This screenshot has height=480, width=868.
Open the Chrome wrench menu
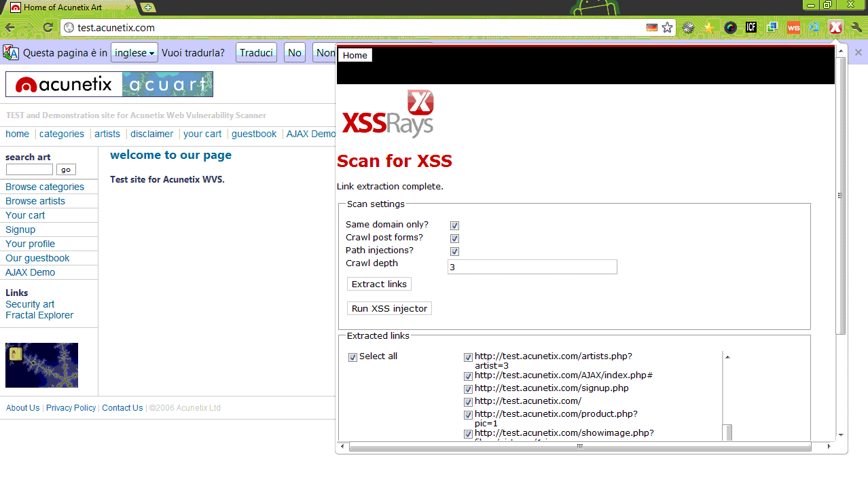[x=856, y=28]
